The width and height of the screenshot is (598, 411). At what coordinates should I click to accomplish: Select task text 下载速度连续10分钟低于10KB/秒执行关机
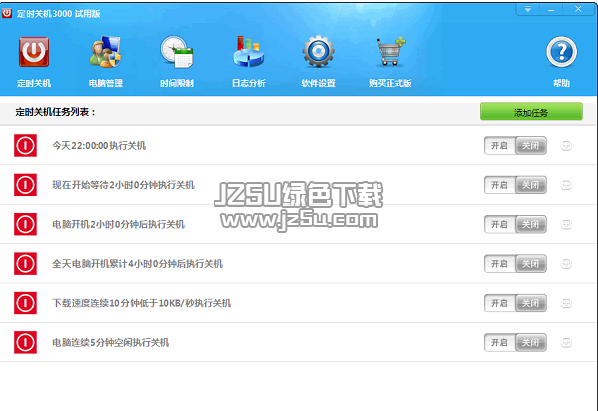click(141, 303)
